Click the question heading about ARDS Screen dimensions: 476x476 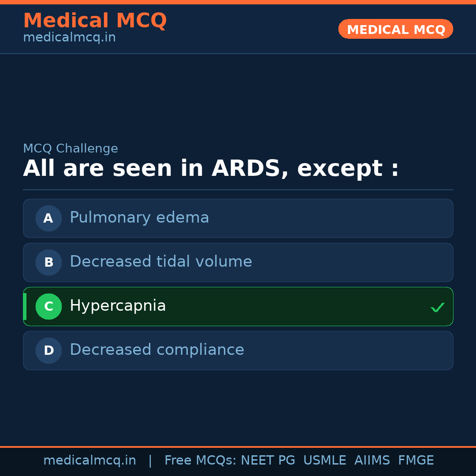click(x=211, y=169)
